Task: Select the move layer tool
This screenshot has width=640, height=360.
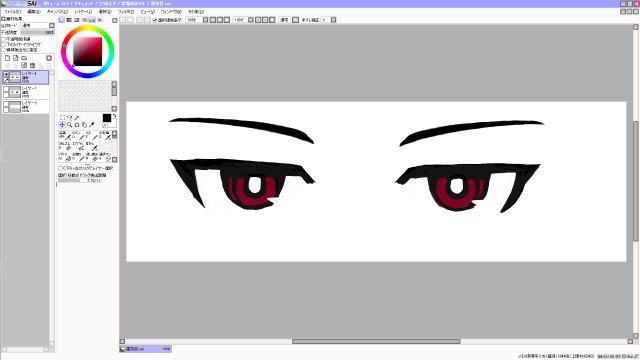Action: (62, 125)
